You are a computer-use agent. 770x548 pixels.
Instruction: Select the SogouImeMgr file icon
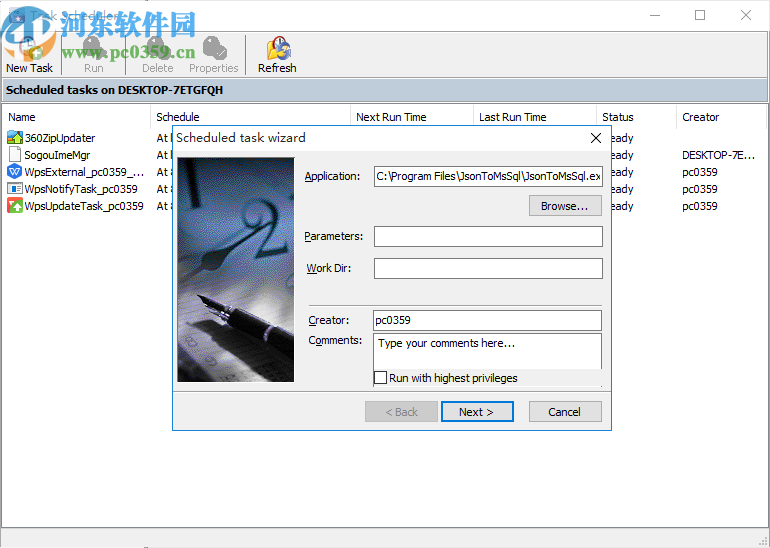15,155
